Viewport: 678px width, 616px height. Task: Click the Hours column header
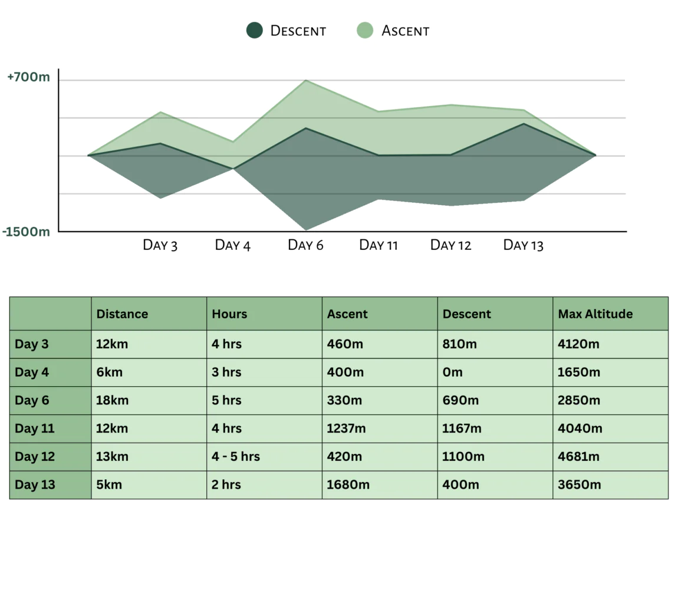[264, 314]
